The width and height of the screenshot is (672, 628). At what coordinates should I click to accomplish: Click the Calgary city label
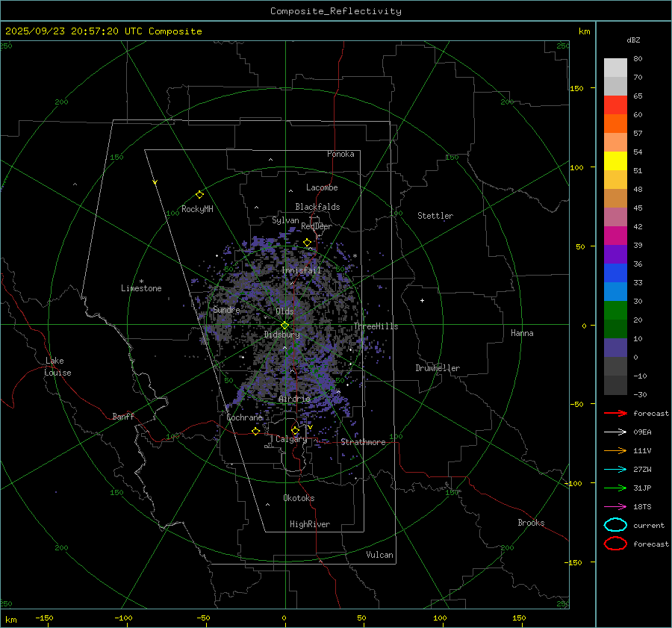coord(290,440)
